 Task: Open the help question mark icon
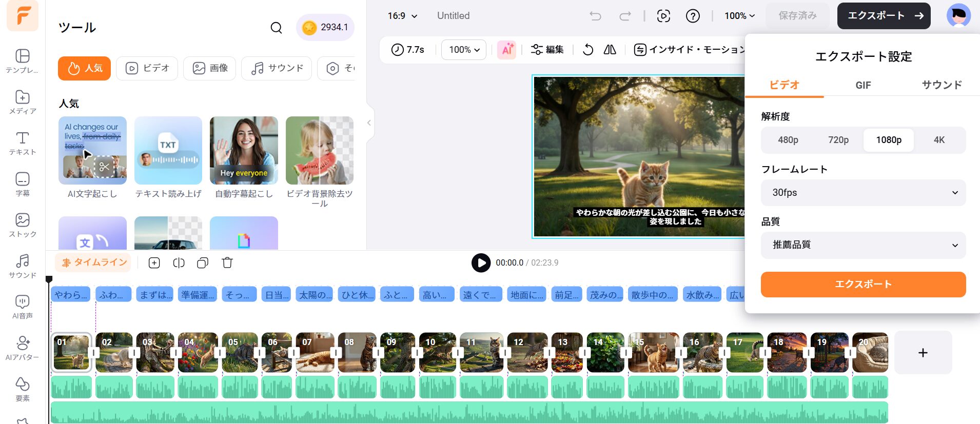693,16
